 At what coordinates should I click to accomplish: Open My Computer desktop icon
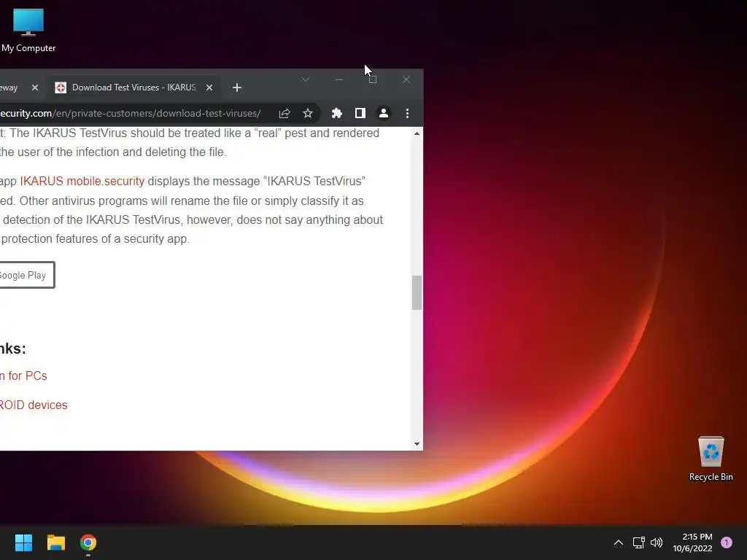[x=28, y=30]
